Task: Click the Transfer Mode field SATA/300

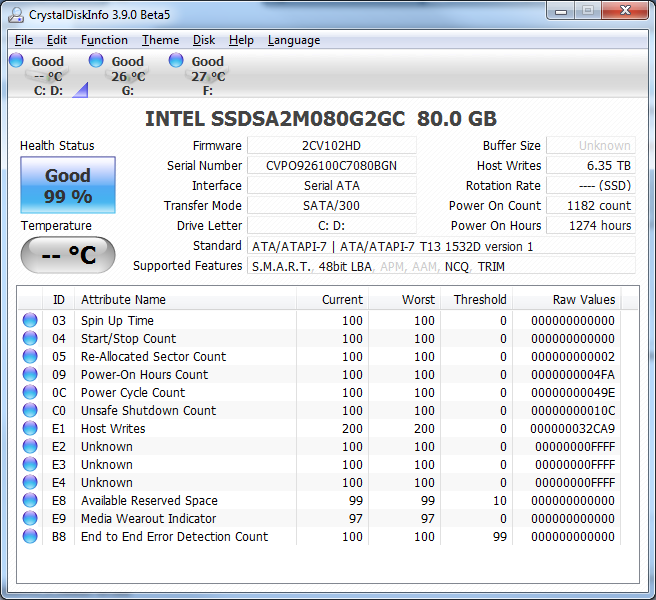Action: (332, 205)
